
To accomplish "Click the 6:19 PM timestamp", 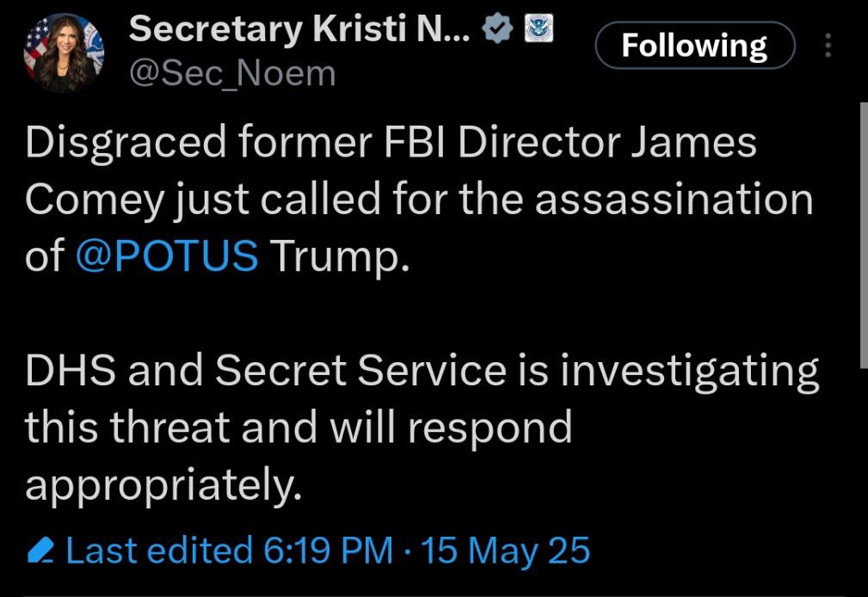I will [328, 550].
